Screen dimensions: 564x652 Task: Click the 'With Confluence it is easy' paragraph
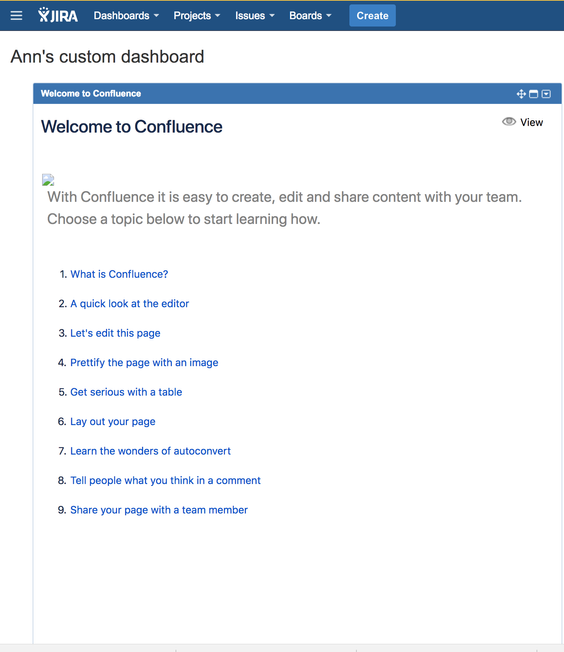(x=284, y=208)
